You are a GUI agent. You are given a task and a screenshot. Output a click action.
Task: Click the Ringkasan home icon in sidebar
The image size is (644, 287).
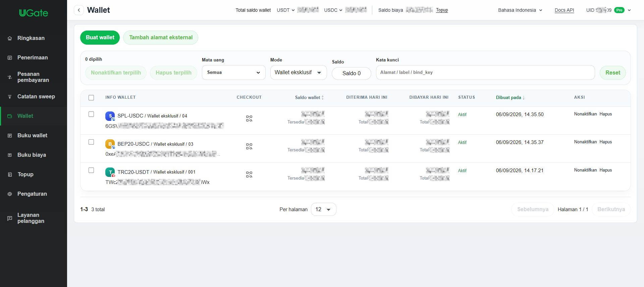pos(10,38)
